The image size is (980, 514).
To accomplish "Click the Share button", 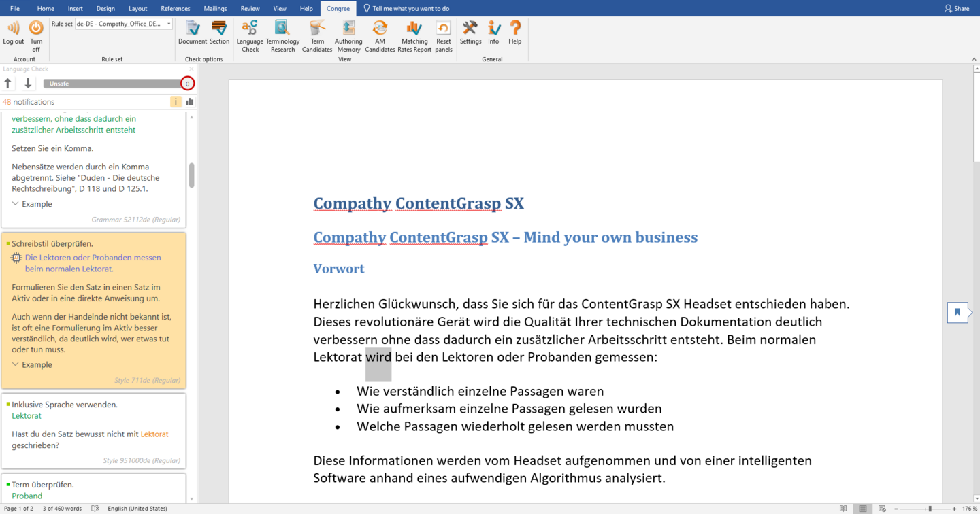I will pos(957,9).
